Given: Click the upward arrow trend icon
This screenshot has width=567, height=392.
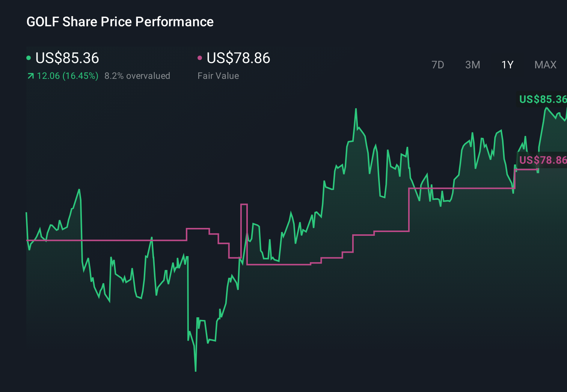Looking at the screenshot, I should click(x=30, y=76).
